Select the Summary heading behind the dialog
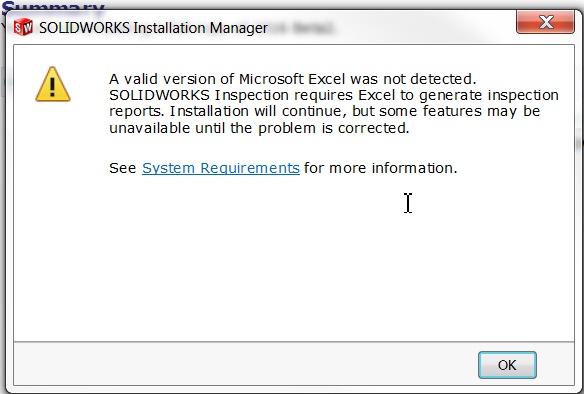584x394 pixels. [x=53, y=6]
